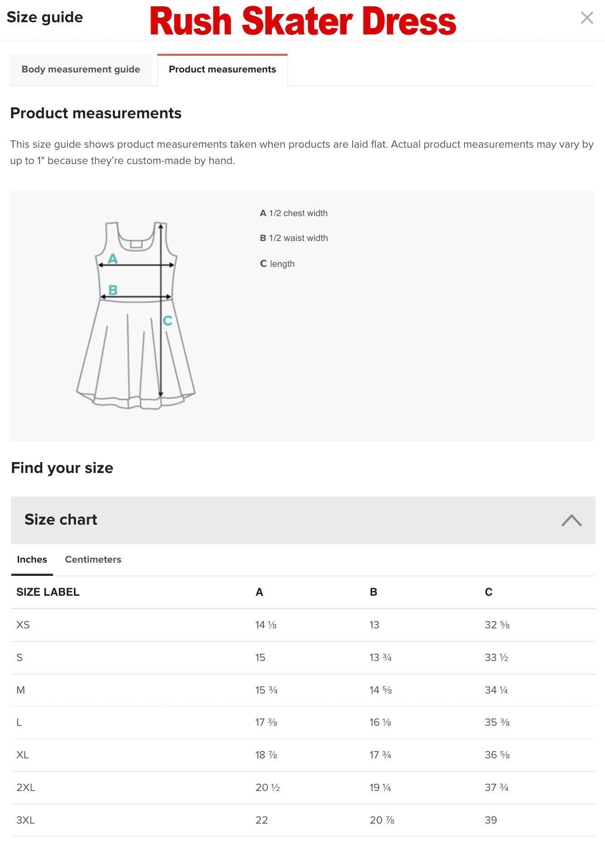The height and width of the screenshot is (868, 605).
Task: Click the 3XL size label
Action: tap(25, 820)
